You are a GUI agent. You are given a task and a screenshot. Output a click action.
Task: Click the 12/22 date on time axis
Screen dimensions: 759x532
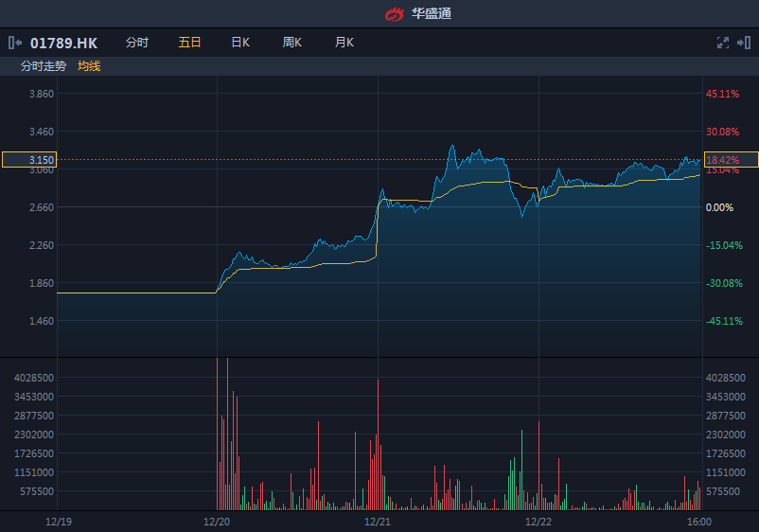pyautogui.click(x=538, y=521)
